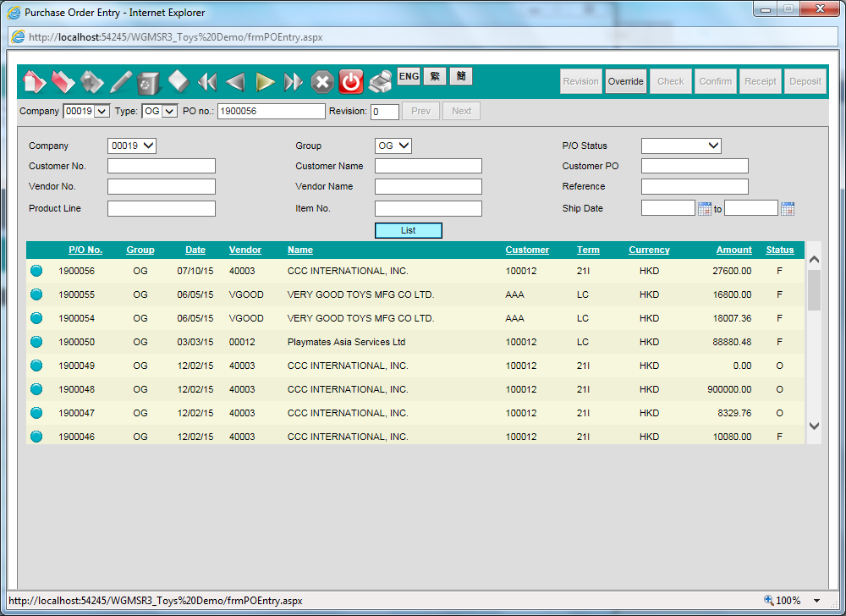Click the red power Exit icon

click(351, 82)
